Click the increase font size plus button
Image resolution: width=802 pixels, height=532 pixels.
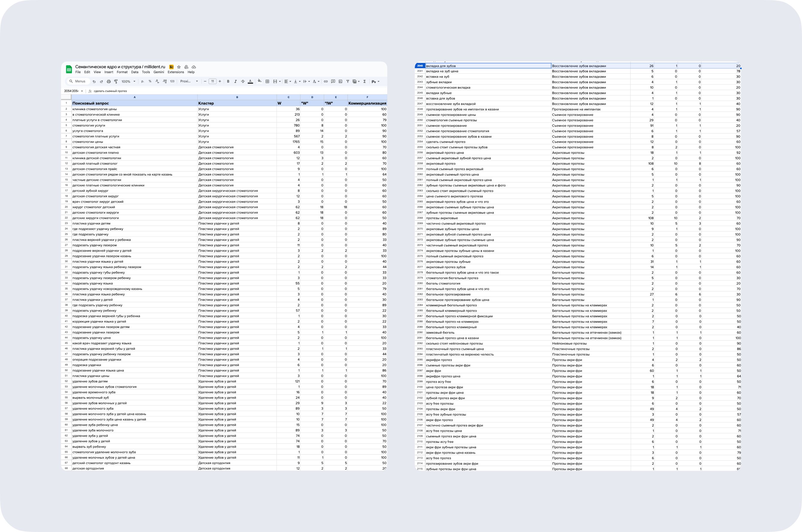220,81
